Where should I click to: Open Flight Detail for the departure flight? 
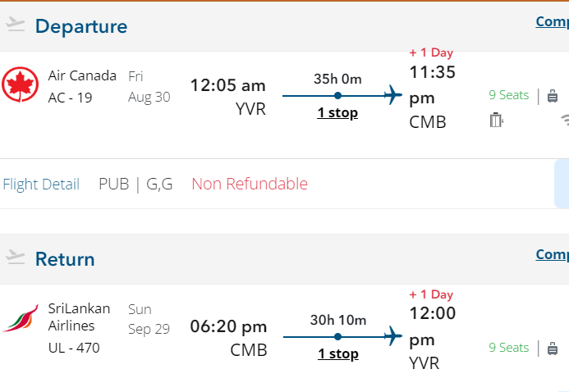[41, 184]
